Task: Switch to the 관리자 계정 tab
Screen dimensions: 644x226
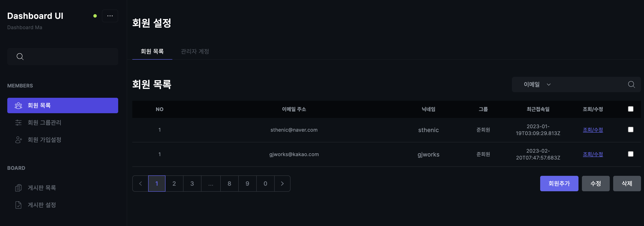Action: [x=195, y=51]
